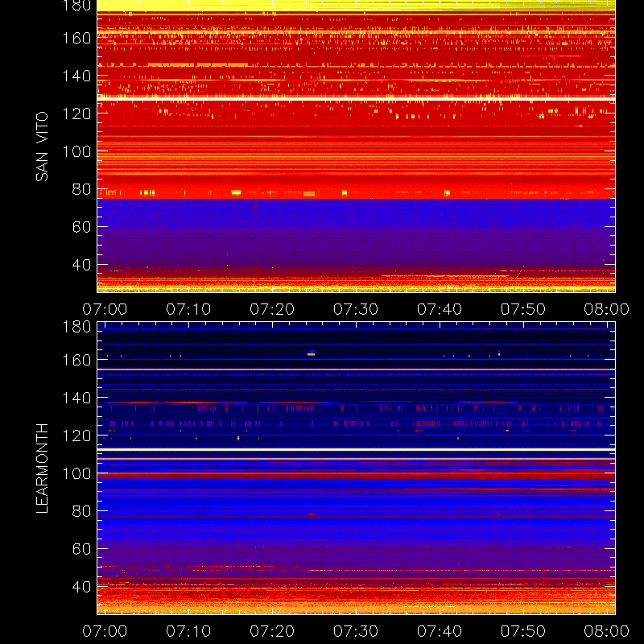The image size is (644, 644).
Task: Select the 40 frequency label on San Vito plot
Action: (81, 265)
